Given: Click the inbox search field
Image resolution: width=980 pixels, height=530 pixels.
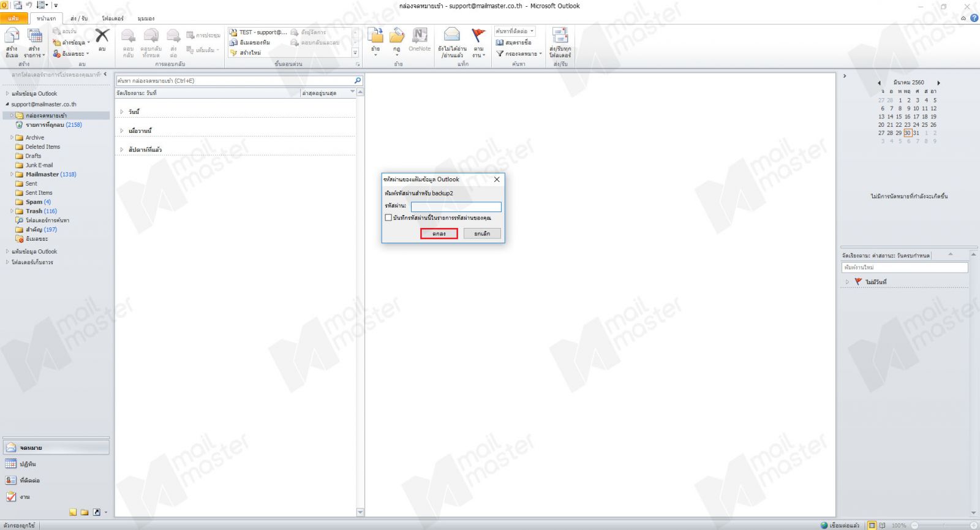Looking at the screenshot, I should click(x=235, y=80).
